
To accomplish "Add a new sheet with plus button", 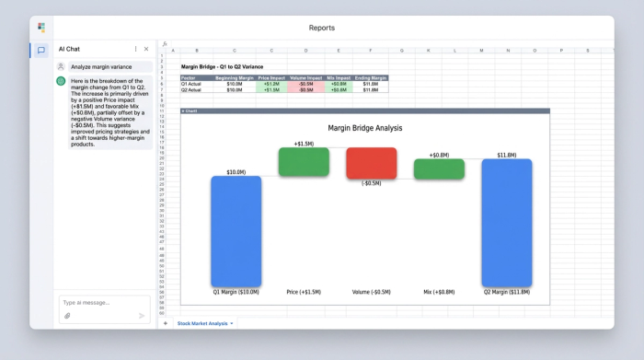I will [165, 323].
